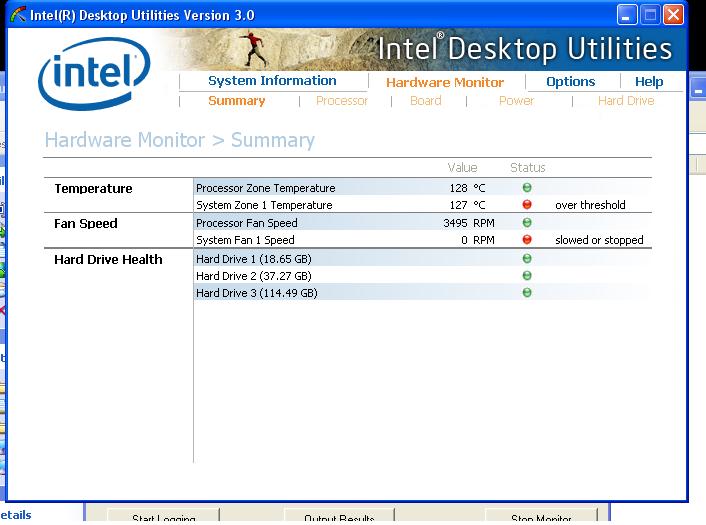This screenshot has height=525, width=706.
Task: Select the Processor Fan Speed row label
Action: click(x=247, y=223)
